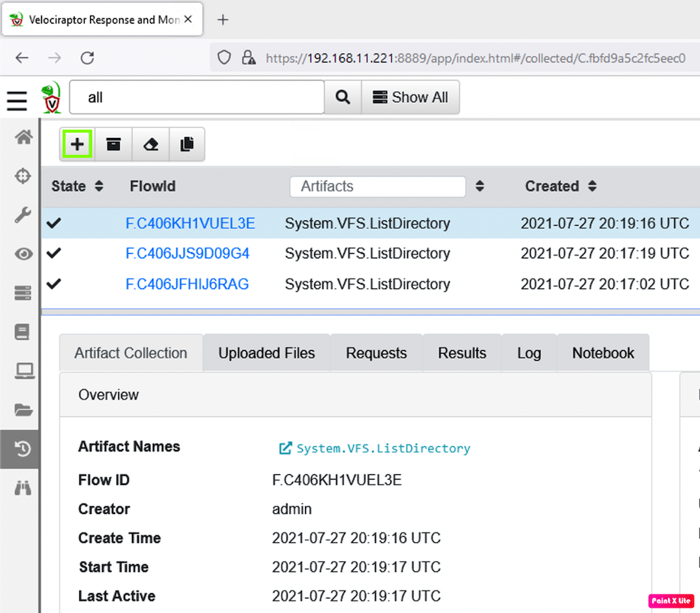The image size is (700, 613).
Task: Open flow F.C406JJS9D09G4 link
Action: coord(188,254)
